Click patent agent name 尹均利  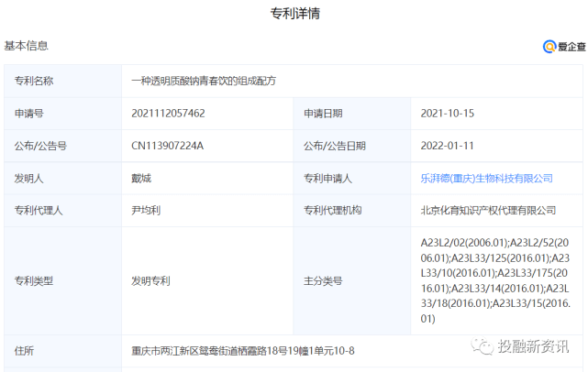pos(146,210)
